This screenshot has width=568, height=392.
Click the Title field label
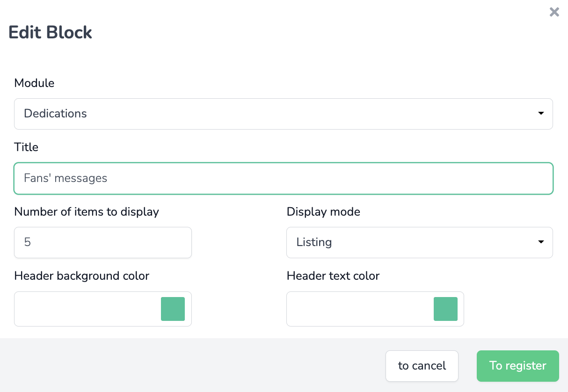point(26,147)
